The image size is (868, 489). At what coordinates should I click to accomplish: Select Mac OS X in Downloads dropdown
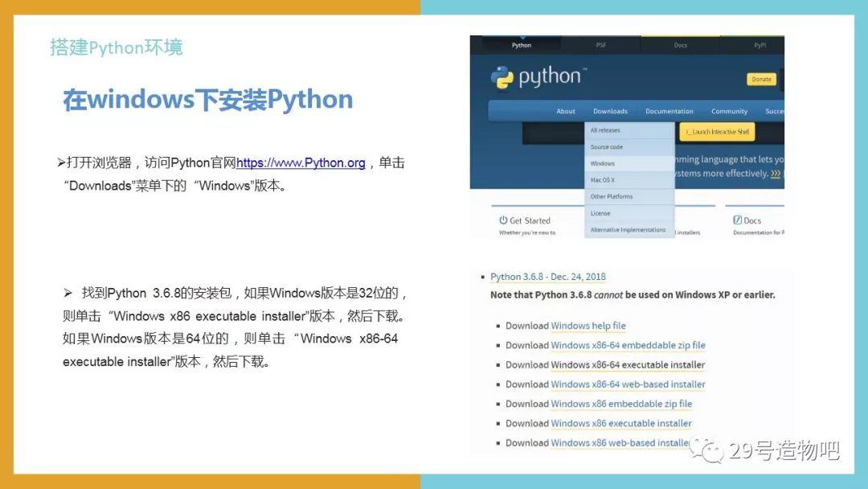(629, 180)
